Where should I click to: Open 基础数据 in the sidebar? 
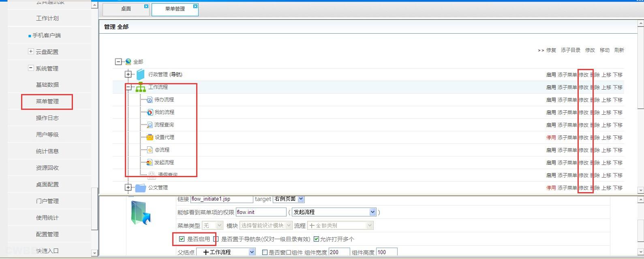tap(47, 85)
